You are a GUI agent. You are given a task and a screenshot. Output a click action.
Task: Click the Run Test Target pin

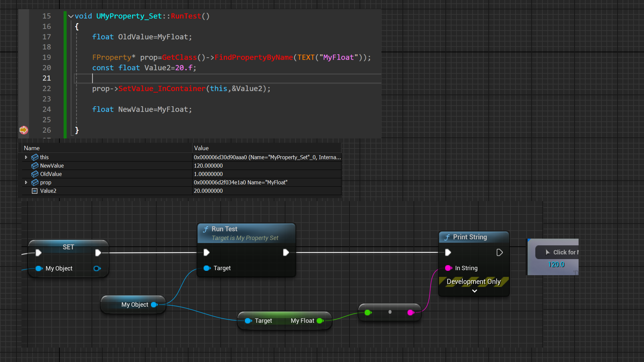[207, 268]
